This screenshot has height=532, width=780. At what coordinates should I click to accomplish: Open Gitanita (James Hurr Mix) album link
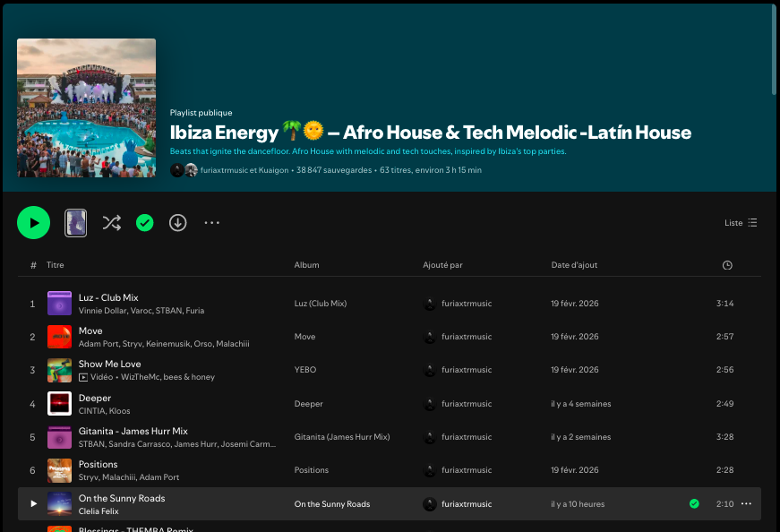pos(342,437)
